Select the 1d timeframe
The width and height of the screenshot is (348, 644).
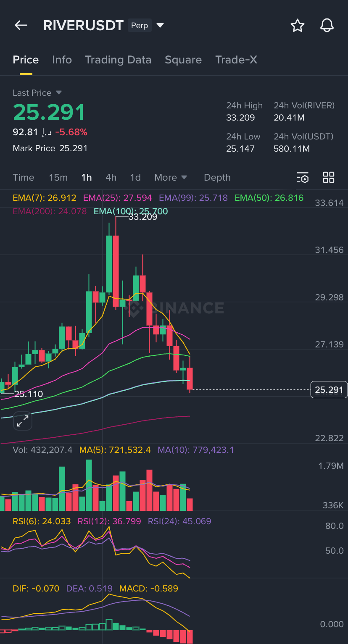(135, 177)
